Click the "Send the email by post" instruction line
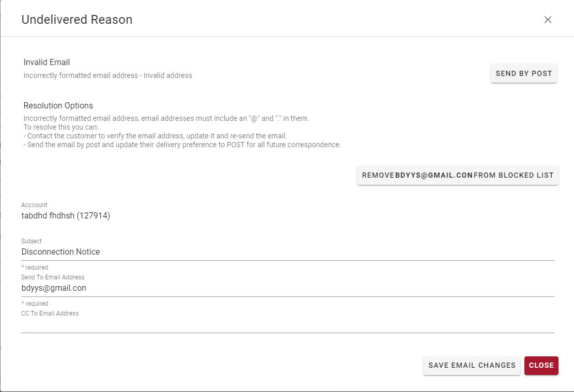This screenshot has width=574, height=392. (x=182, y=145)
